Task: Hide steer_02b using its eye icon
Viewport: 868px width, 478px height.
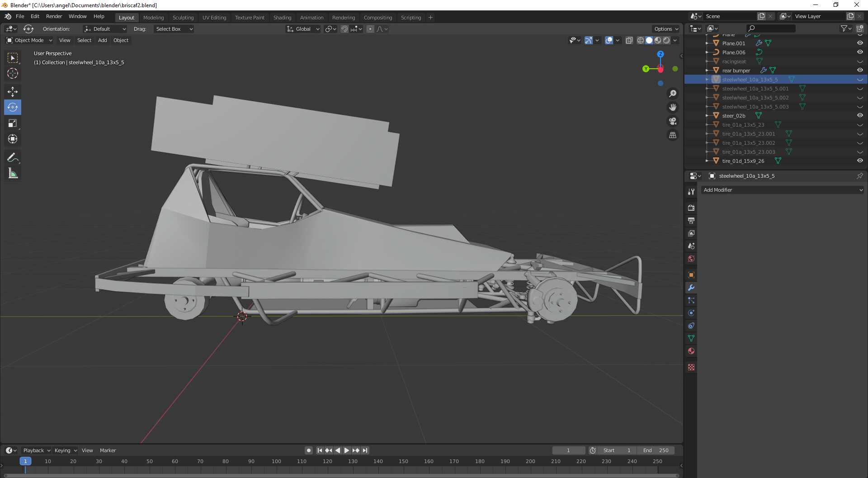Action: pyautogui.click(x=860, y=115)
